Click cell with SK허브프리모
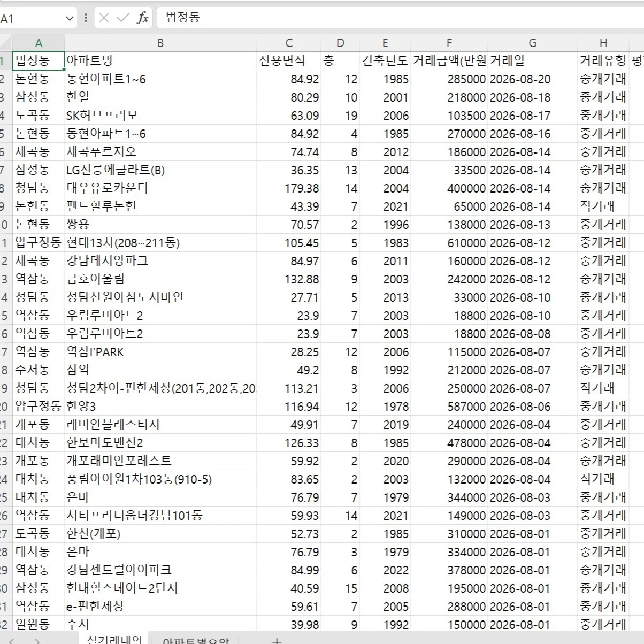Screen dimensions: 644x644 (160, 116)
